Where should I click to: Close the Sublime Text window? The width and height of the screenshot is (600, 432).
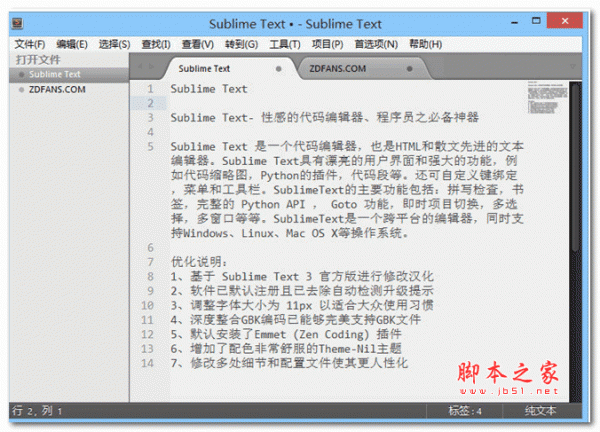(x=565, y=21)
